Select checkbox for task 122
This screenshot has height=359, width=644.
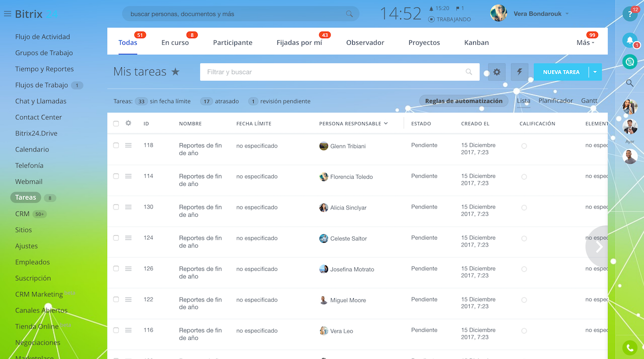pyautogui.click(x=116, y=300)
